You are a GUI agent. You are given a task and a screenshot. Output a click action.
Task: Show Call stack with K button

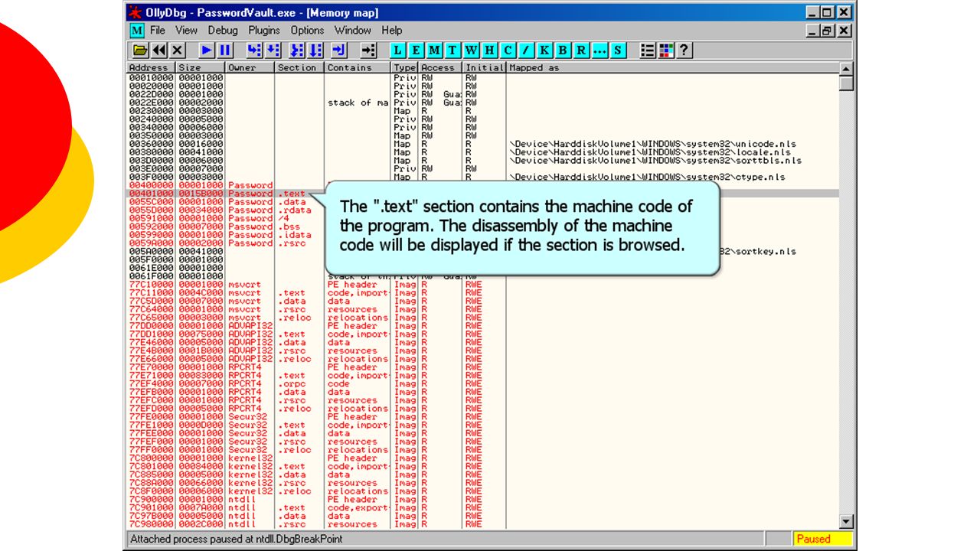point(544,51)
